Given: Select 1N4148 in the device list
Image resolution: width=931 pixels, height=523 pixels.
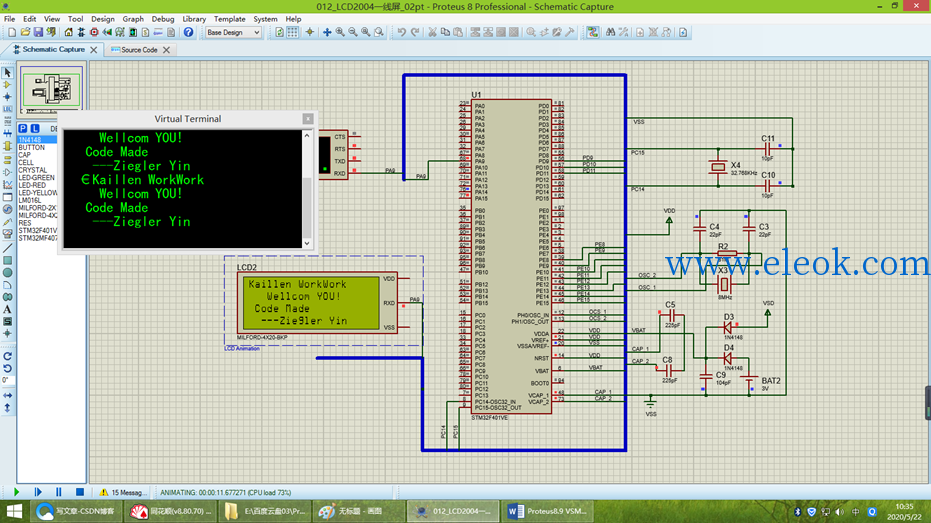Looking at the screenshot, I should 37,140.
